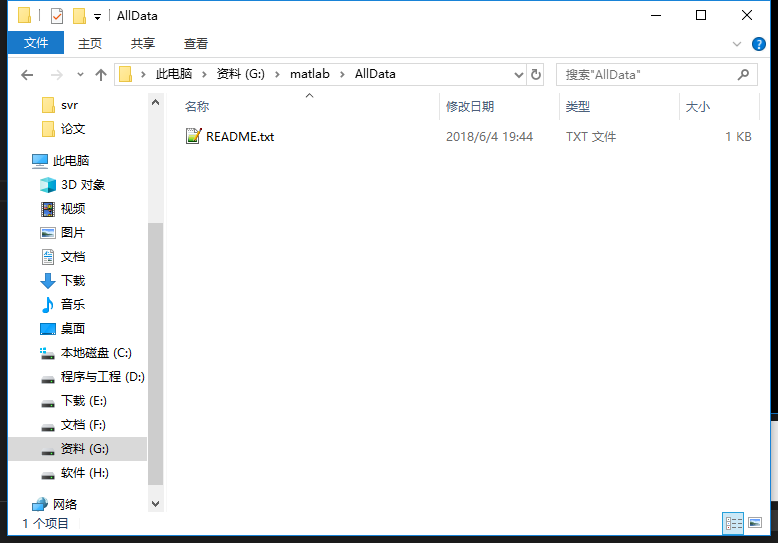Open the 文件 menu tab
This screenshot has width=778, height=543.
click(36, 44)
